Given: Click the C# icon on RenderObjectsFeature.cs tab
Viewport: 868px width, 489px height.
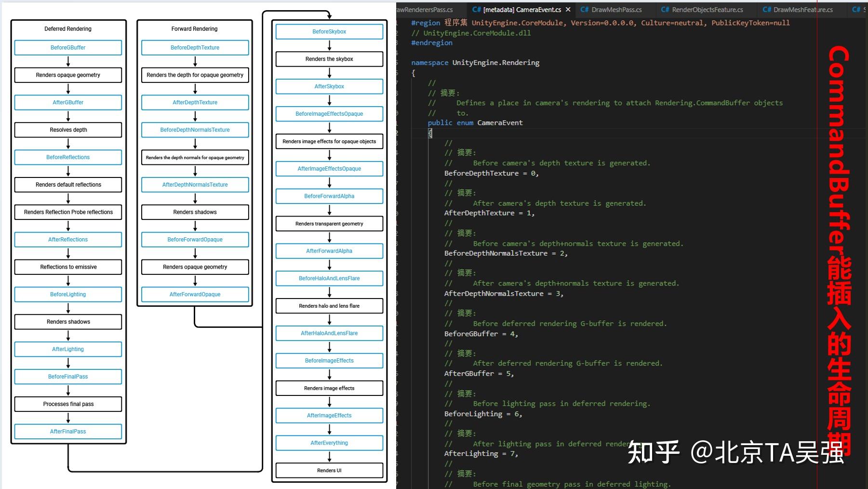Looking at the screenshot, I should [x=665, y=9].
